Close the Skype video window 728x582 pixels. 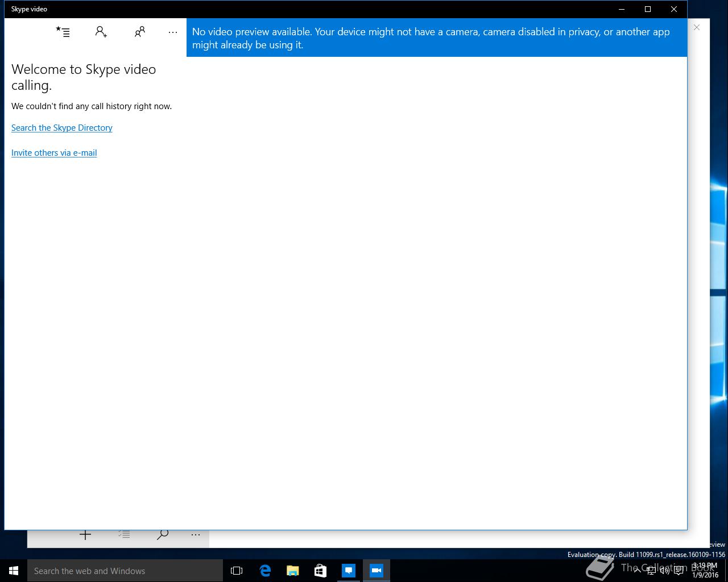[674, 9]
